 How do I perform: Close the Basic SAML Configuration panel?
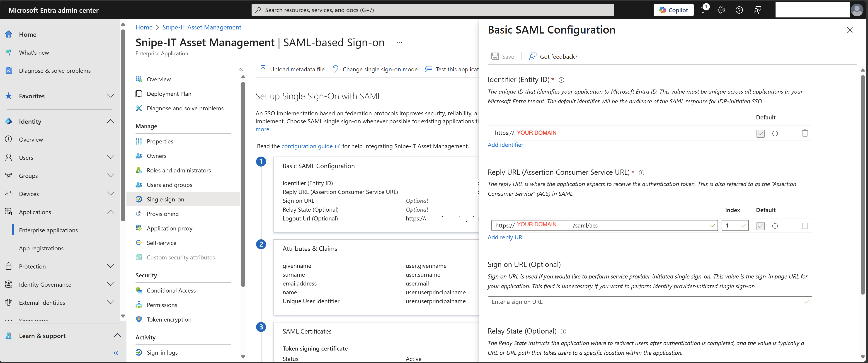click(x=849, y=30)
